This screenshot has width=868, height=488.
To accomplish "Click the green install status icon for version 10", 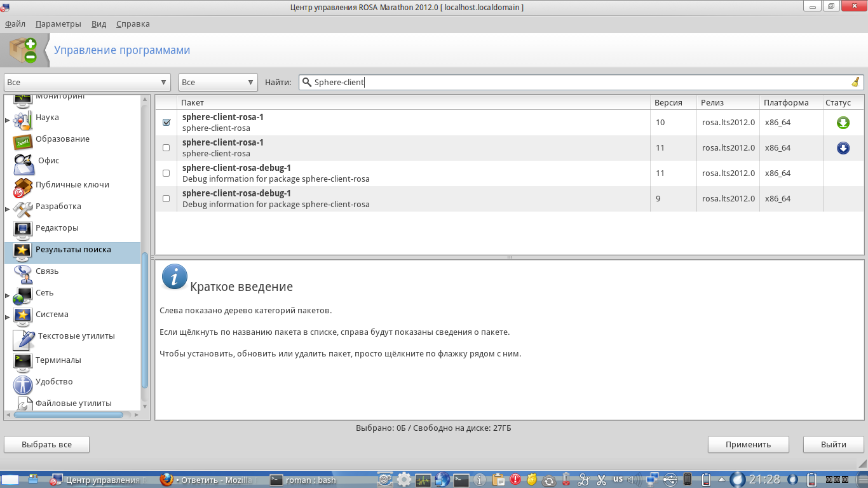I will point(843,123).
